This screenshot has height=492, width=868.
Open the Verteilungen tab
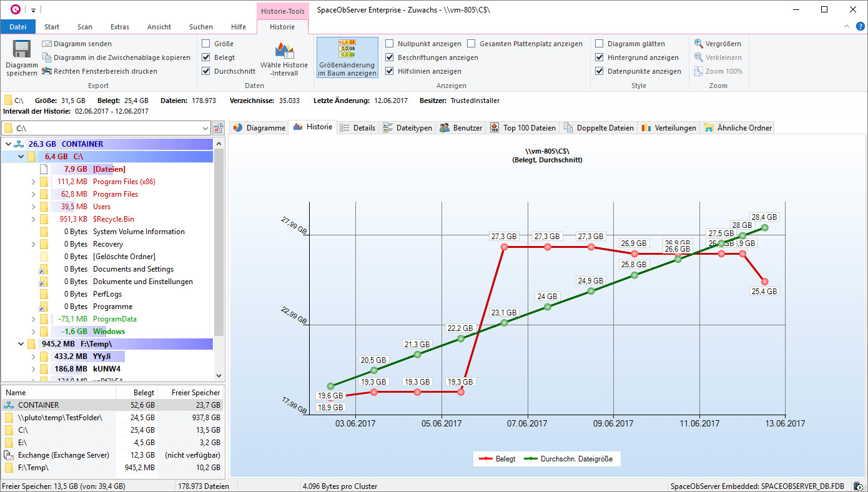tap(668, 128)
